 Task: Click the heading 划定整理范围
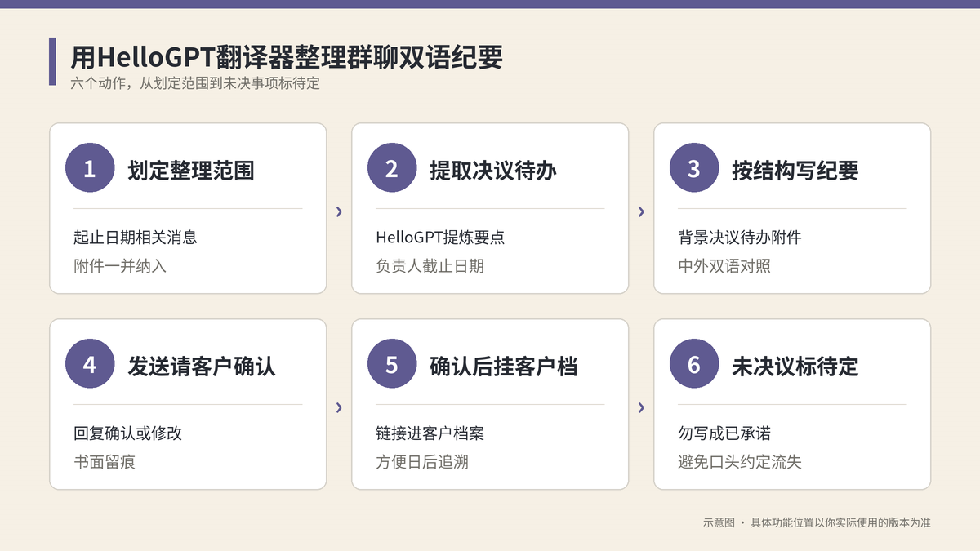(191, 170)
